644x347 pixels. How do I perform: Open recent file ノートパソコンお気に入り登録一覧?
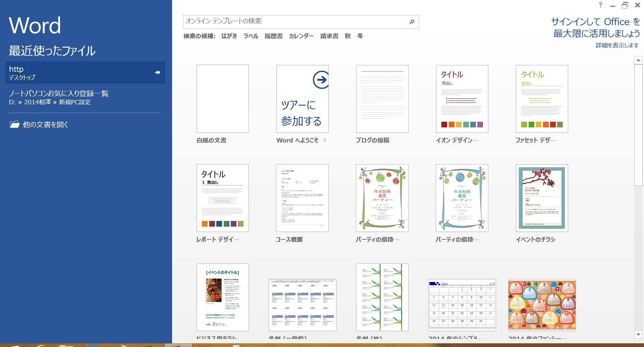(x=85, y=98)
